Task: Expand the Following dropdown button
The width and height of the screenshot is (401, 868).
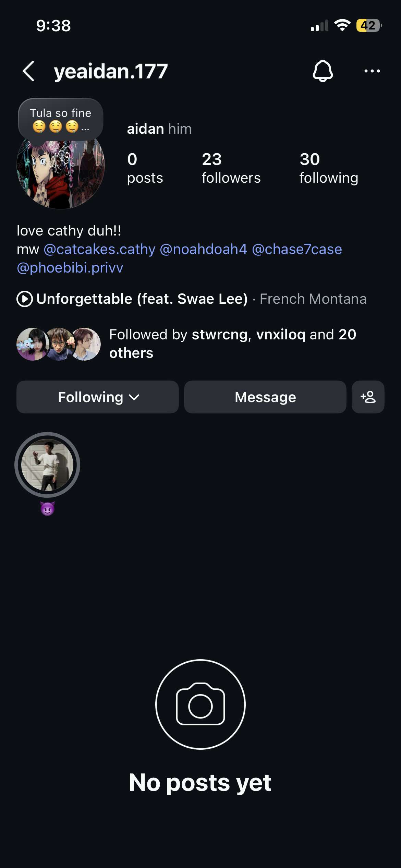Action: pos(98,397)
